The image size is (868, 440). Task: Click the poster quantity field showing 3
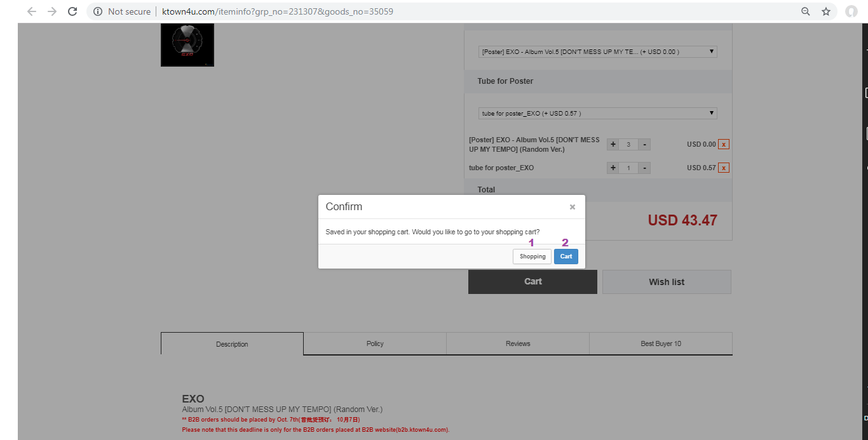[628, 145]
